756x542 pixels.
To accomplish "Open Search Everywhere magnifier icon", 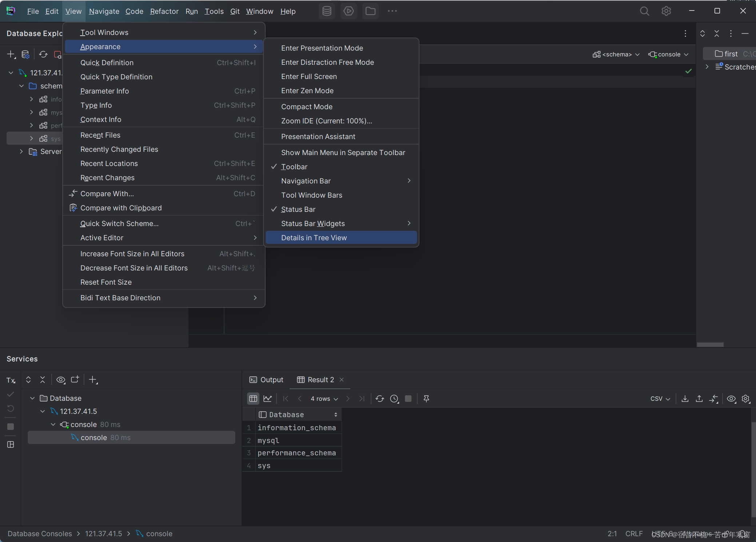I will click(644, 11).
